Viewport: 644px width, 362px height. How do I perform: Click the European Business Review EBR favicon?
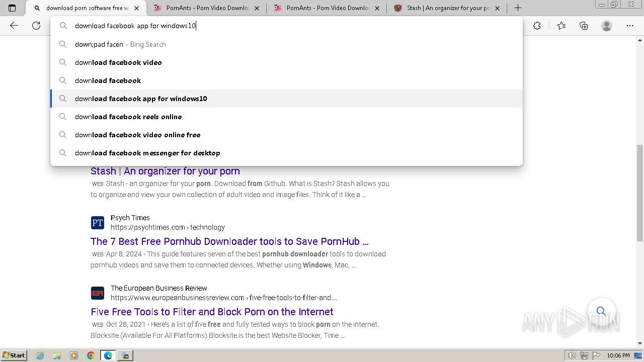point(98,293)
